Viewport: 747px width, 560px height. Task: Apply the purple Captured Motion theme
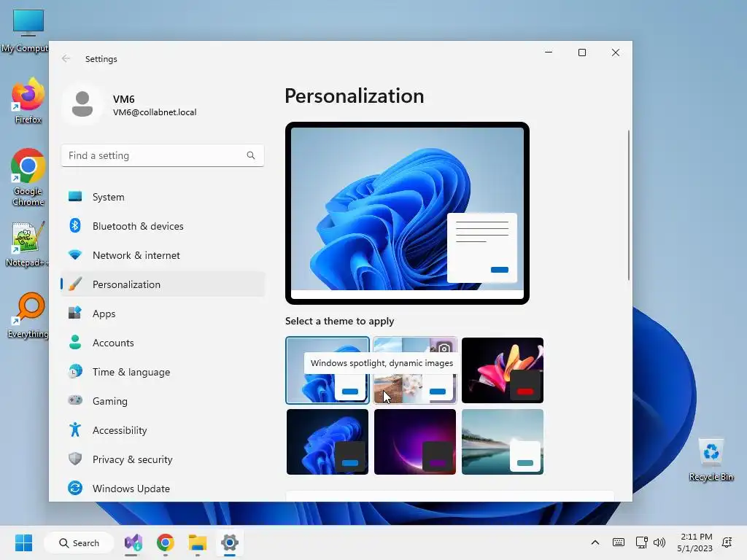click(415, 441)
